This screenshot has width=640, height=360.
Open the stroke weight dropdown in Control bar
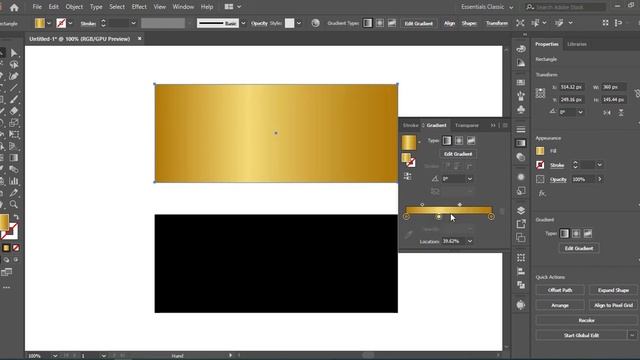(x=133, y=23)
